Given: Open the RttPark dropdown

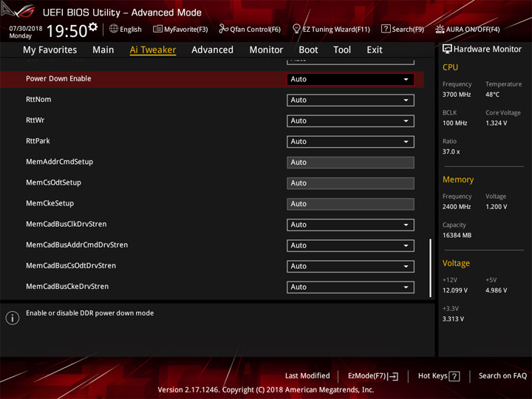Looking at the screenshot, I should 350,141.
